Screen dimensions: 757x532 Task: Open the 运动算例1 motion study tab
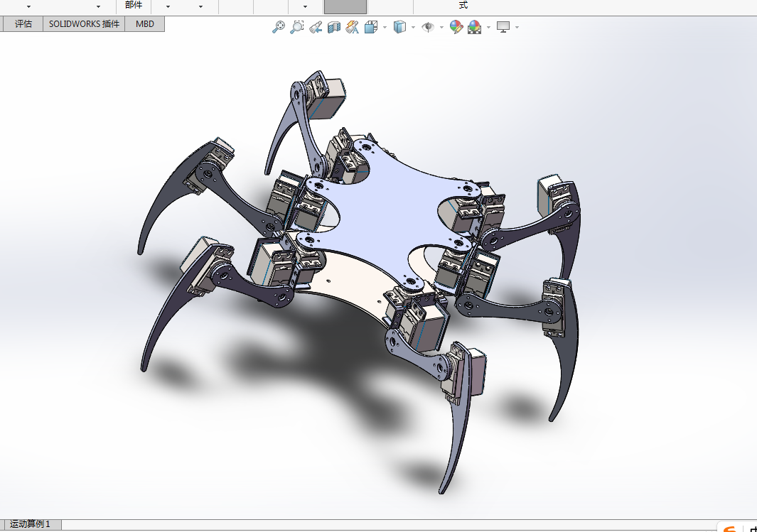(x=30, y=523)
